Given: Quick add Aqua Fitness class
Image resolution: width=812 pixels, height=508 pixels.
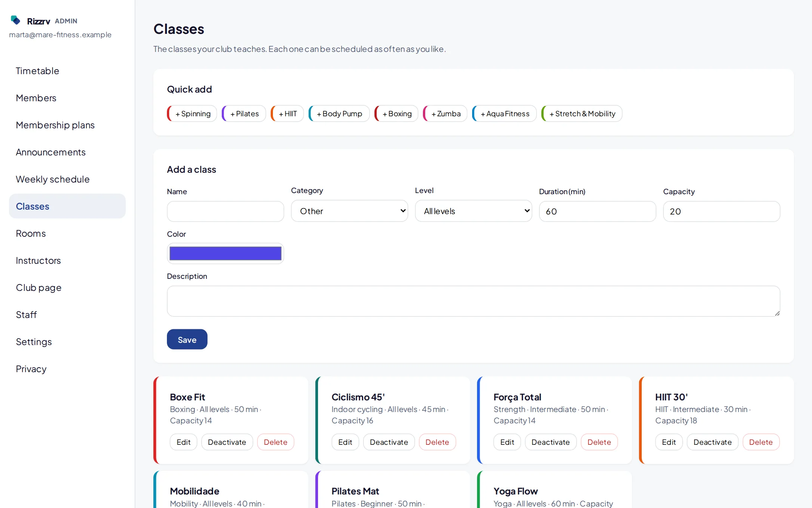Looking at the screenshot, I should coord(504,114).
